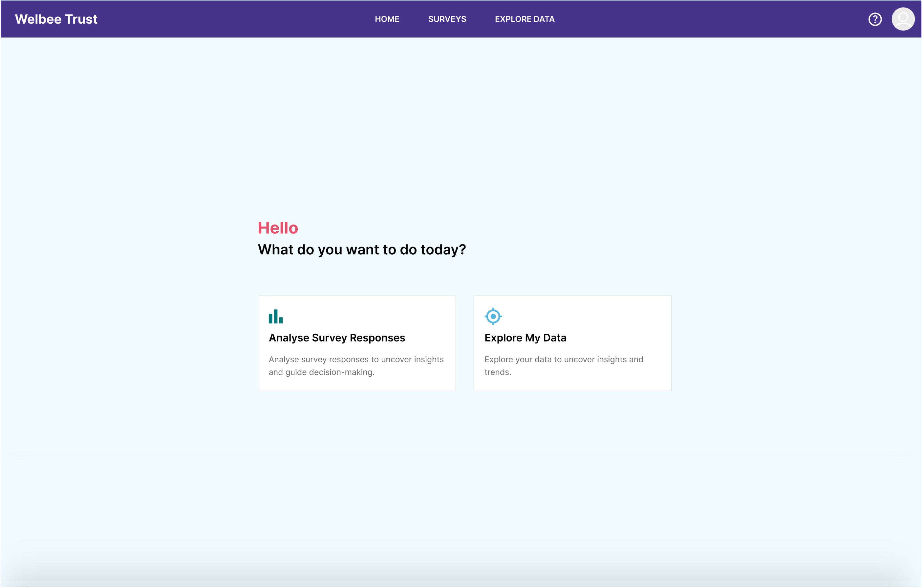Click the account avatar in the top right corner
922x588 pixels.
pyautogui.click(x=903, y=19)
